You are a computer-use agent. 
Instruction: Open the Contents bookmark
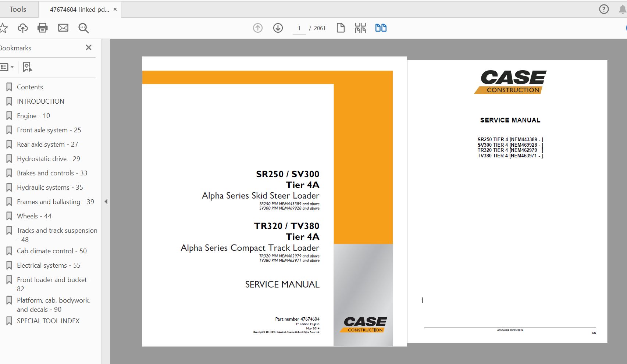[x=30, y=87]
